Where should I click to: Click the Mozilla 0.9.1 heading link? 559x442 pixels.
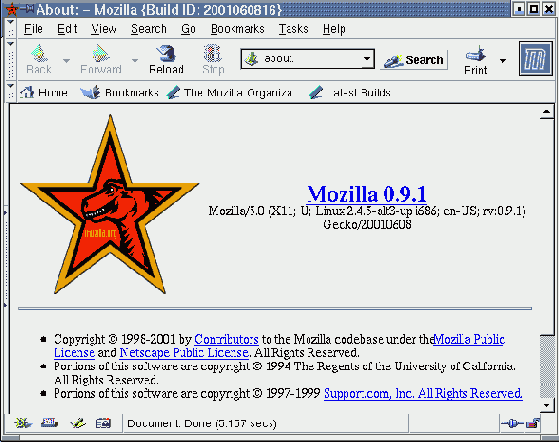coord(367,194)
